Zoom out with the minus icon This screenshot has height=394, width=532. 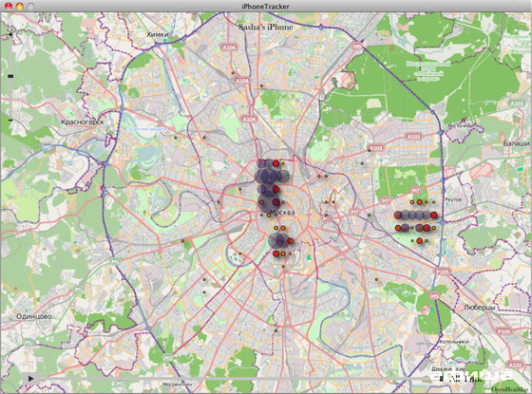click(10, 120)
